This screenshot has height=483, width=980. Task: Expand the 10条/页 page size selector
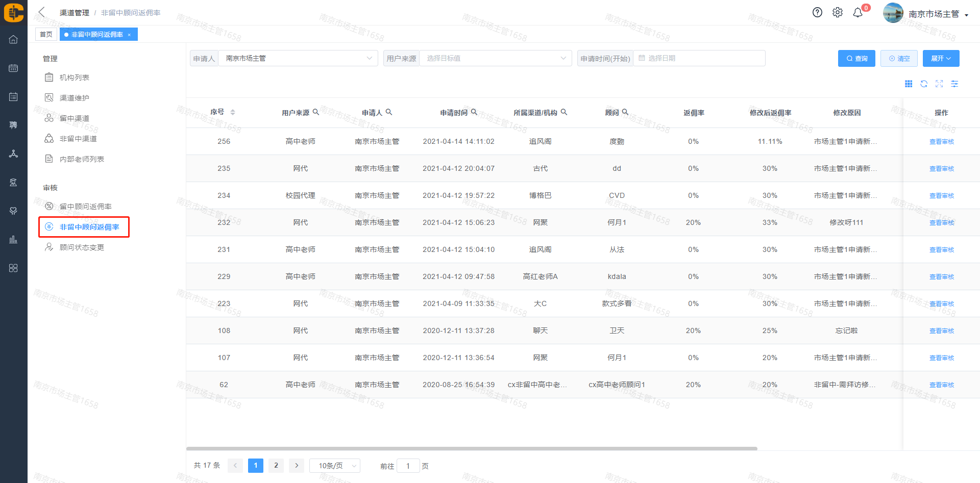click(x=335, y=466)
